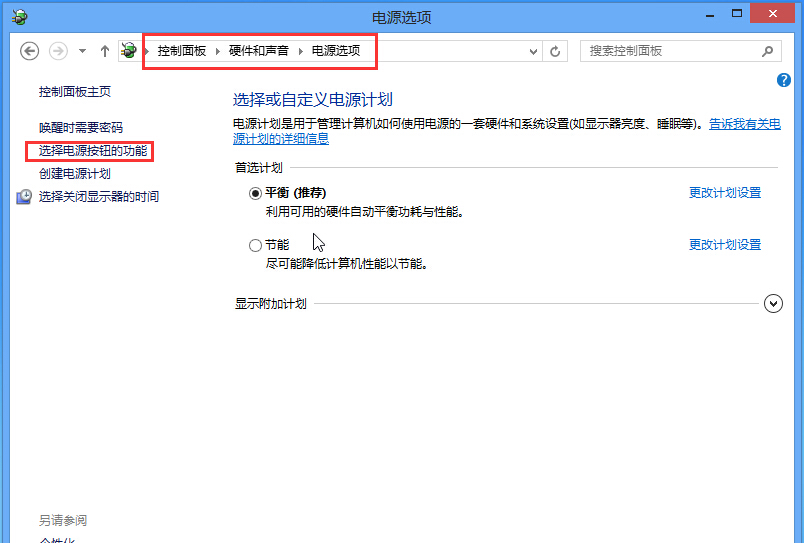Screen dimensions: 804x543
Task: Click 更改计划设置 for the 平衡 plan
Action: (x=724, y=193)
